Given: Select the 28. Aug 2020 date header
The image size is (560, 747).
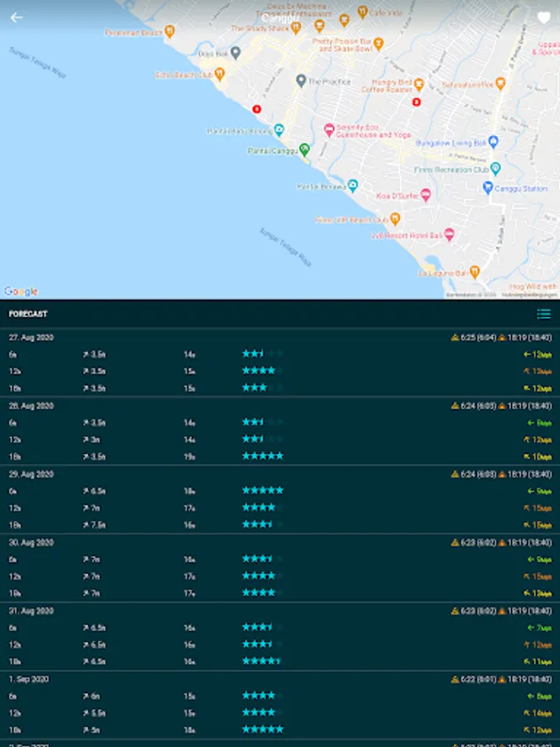Looking at the screenshot, I should 31,406.
